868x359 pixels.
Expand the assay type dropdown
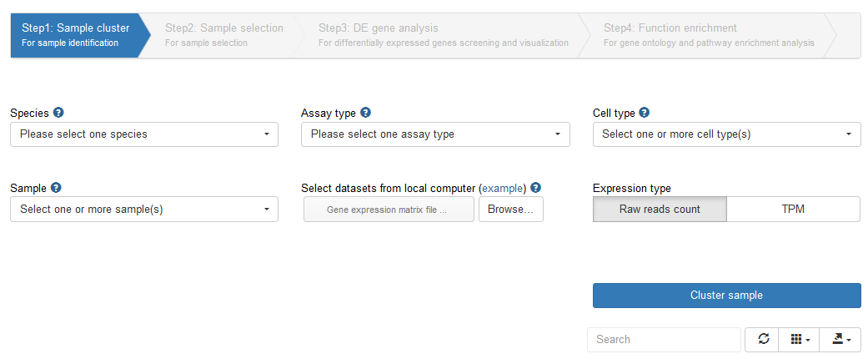[435, 134]
